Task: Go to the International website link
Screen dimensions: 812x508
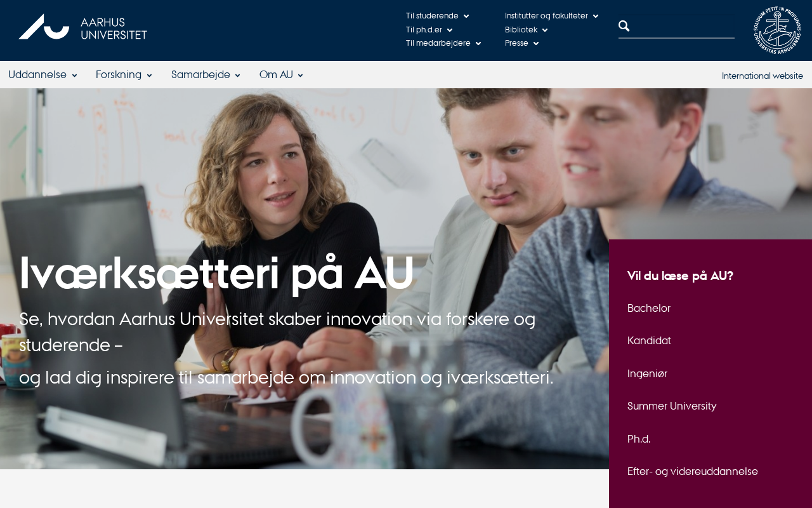Action: (763, 76)
